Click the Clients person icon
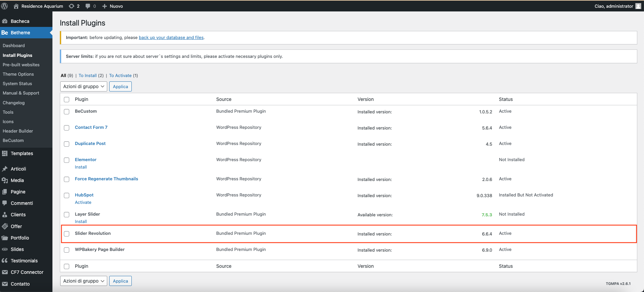Image resolution: width=644 pixels, height=292 pixels. pyautogui.click(x=5, y=215)
